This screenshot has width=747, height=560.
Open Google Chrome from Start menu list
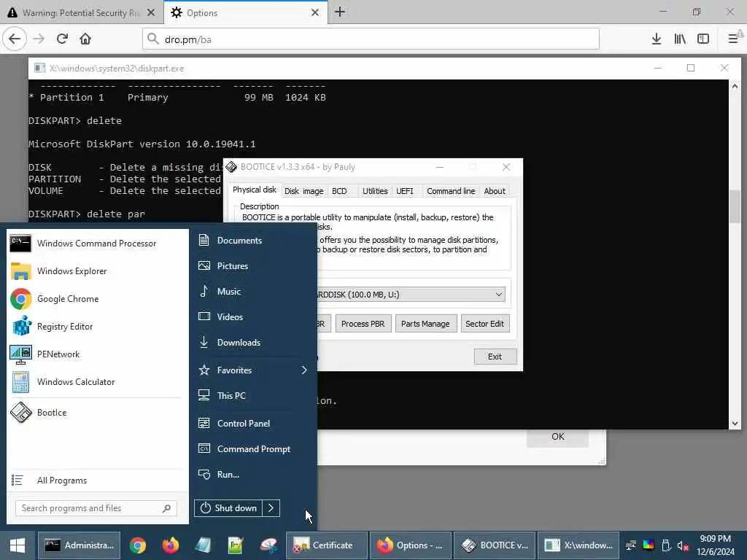[x=97, y=298]
